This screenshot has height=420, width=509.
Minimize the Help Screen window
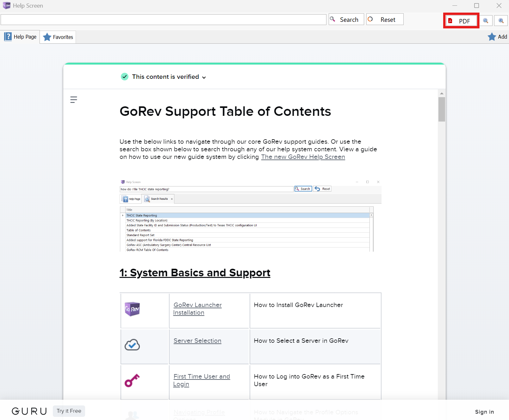point(455,6)
